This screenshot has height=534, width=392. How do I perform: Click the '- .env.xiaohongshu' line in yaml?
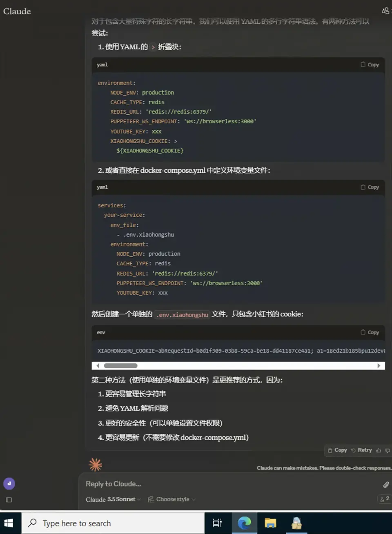pyautogui.click(x=145, y=235)
